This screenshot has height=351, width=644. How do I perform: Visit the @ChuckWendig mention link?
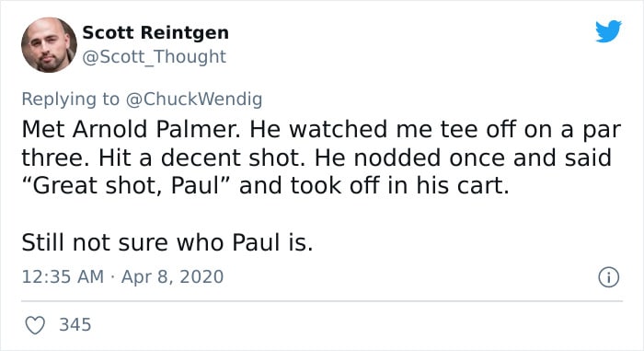point(193,99)
